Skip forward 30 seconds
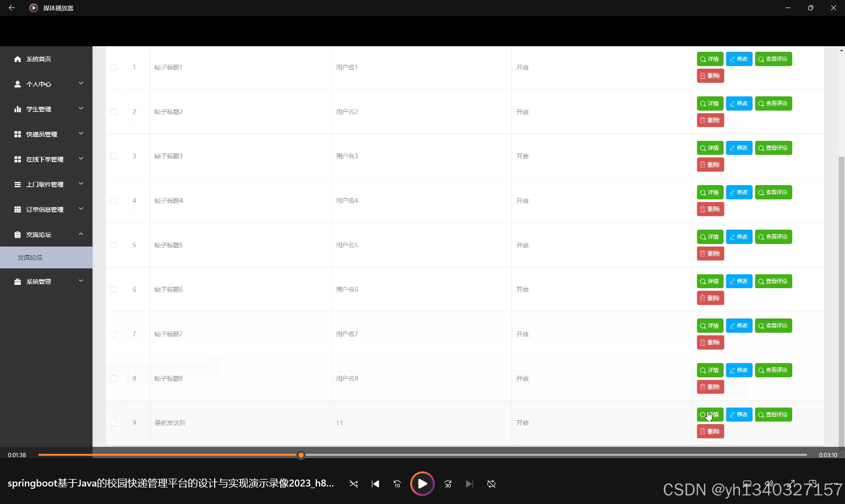This screenshot has height=504, width=845. (x=448, y=484)
